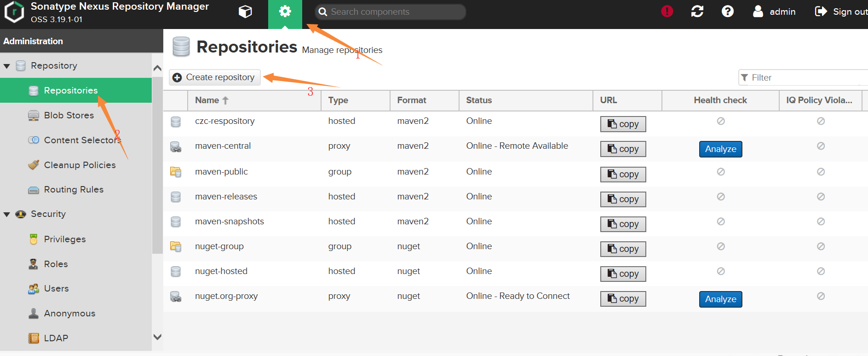Open the czc-respository row
Screen dimensions: 868x356
click(515, 124)
